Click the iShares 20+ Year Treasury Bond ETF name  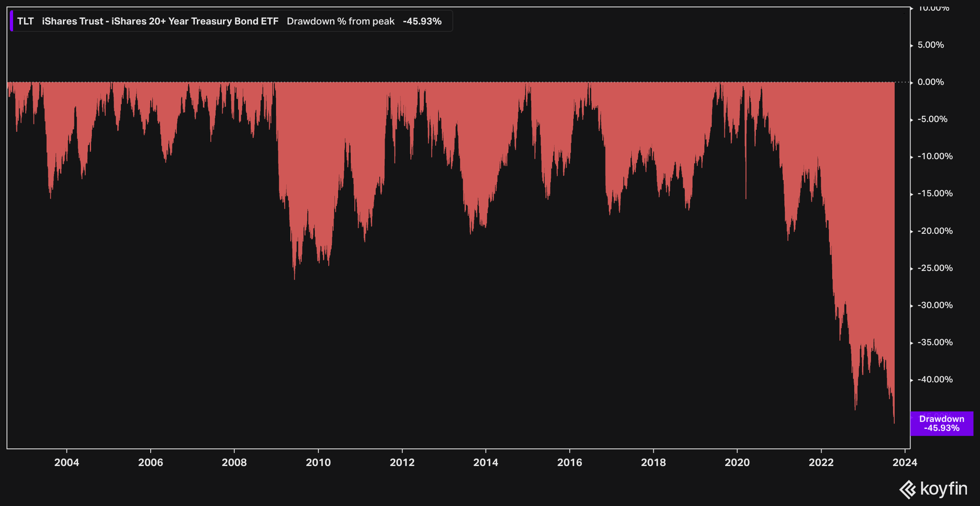[160, 21]
